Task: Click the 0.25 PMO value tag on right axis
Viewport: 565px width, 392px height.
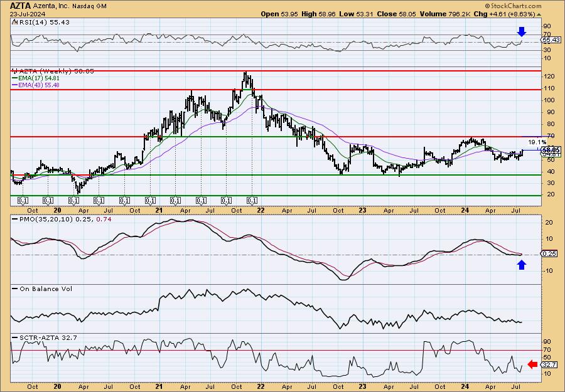Action: click(x=549, y=254)
